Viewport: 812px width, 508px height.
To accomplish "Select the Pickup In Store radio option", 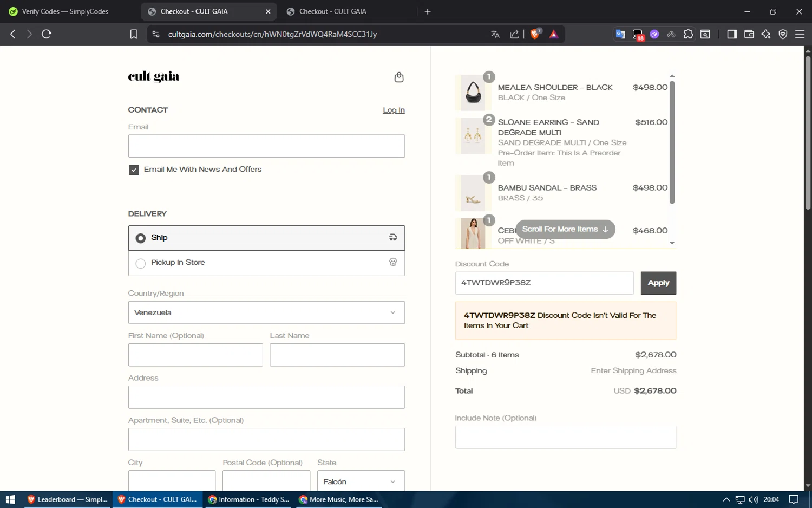I will pyautogui.click(x=141, y=263).
